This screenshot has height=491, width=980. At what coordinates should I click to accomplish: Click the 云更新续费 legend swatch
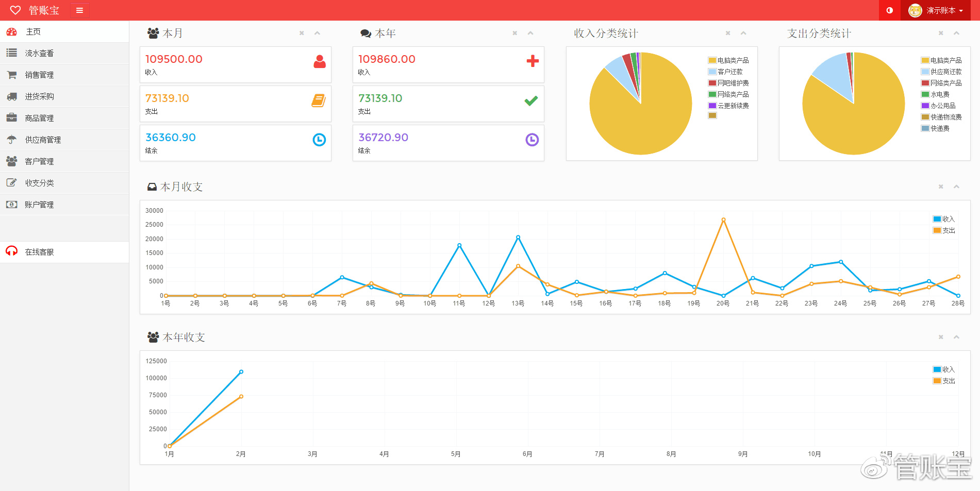coord(712,106)
